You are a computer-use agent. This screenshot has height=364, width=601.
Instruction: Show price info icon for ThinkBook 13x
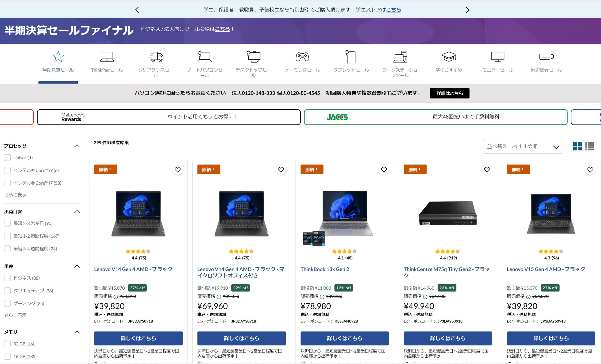322,297
